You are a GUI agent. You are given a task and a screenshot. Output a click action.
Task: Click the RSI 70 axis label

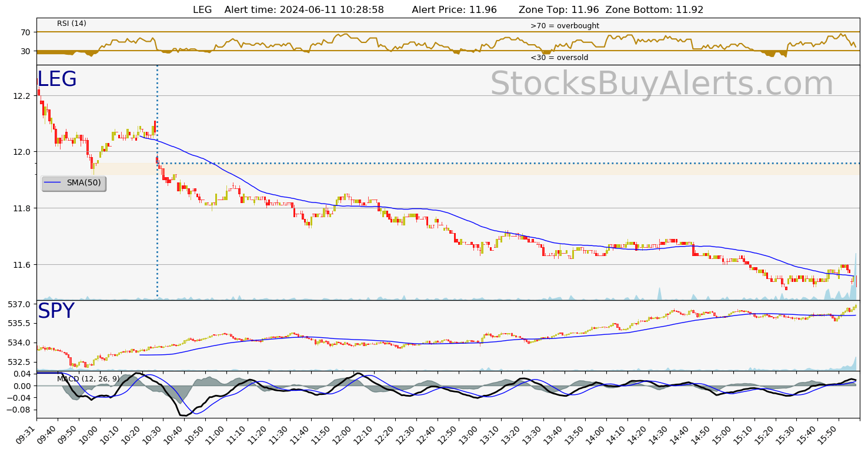26,32
